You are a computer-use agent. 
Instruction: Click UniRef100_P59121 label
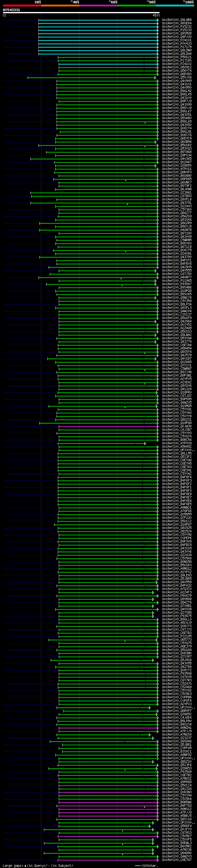(x=176, y=57)
